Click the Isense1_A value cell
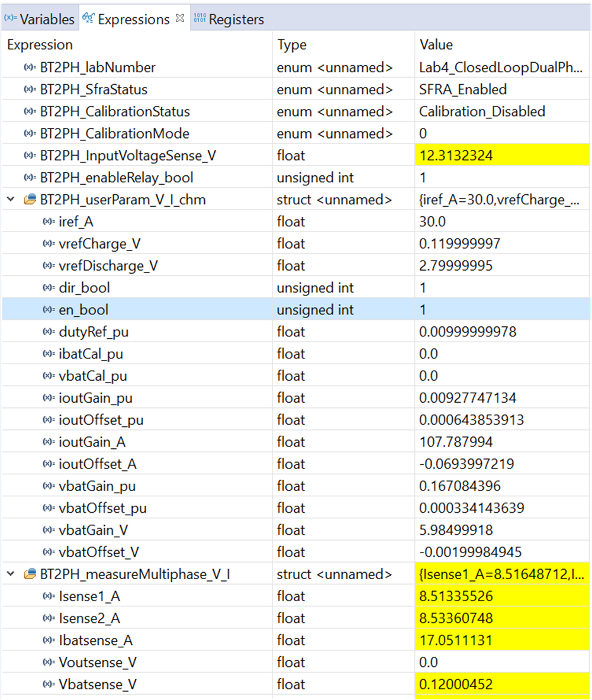This screenshot has height=700, width=592. [456, 596]
